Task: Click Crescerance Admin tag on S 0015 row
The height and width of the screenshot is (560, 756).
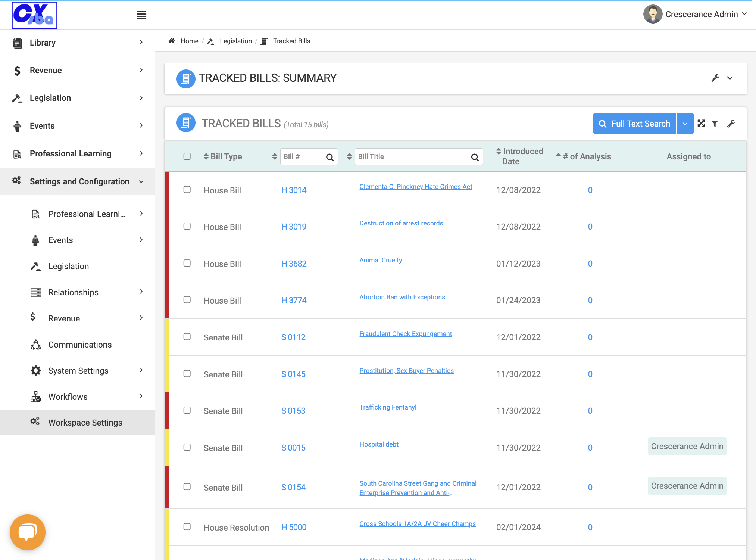Action: 687,446
